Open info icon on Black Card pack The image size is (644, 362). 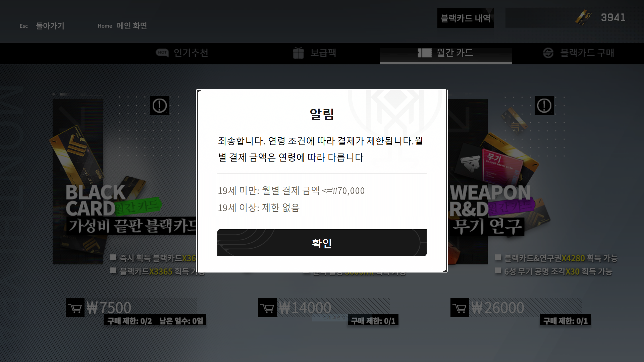tap(160, 106)
